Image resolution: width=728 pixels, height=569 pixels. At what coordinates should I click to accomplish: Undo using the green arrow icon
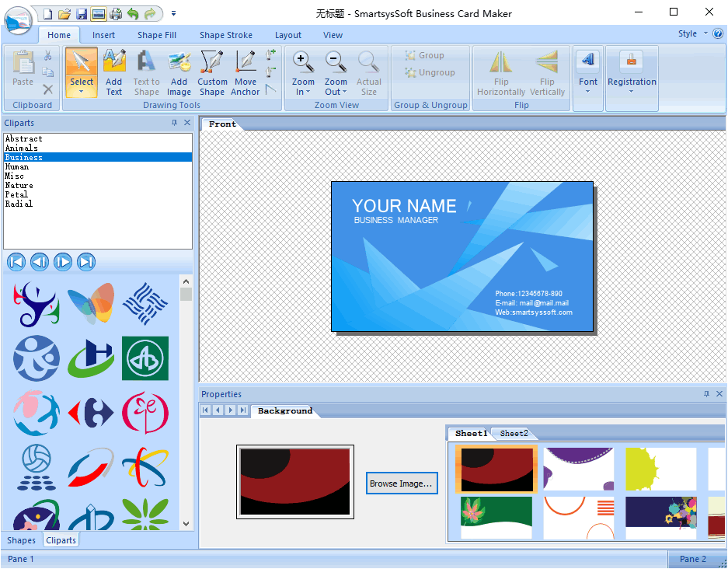tap(133, 13)
